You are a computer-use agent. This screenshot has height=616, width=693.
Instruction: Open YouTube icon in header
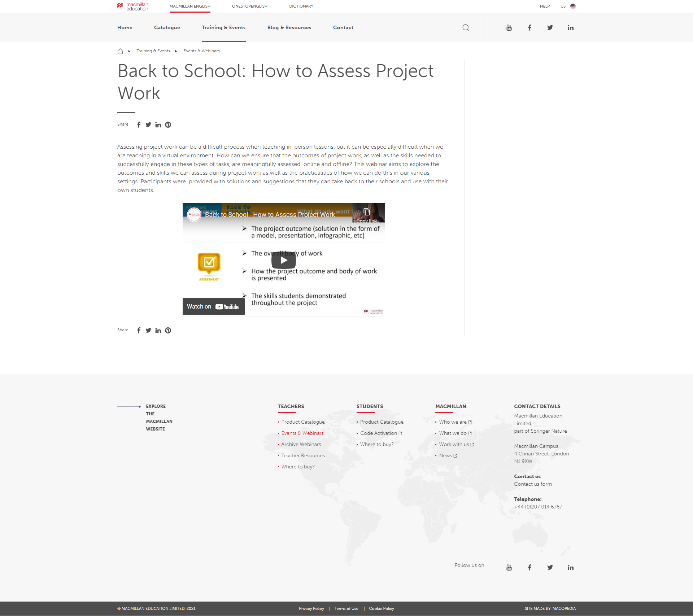tap(509, 28)
